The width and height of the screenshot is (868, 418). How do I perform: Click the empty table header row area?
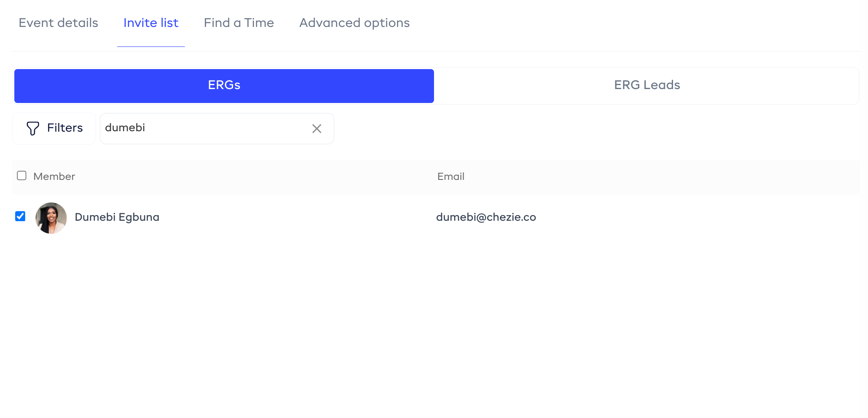tap(651, 177)
